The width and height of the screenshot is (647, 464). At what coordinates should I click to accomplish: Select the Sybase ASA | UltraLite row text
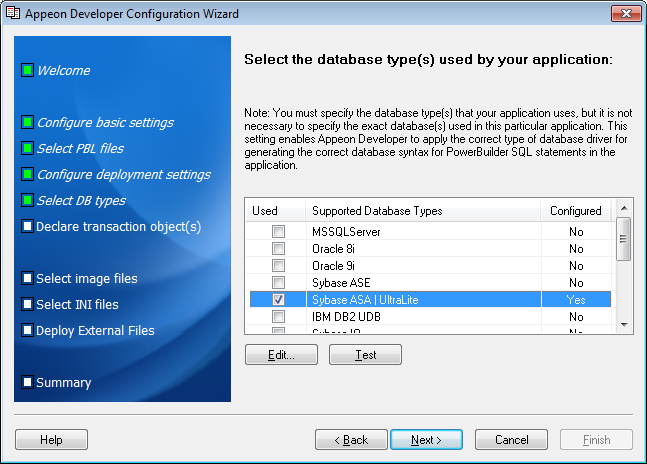tap(365, 299)
